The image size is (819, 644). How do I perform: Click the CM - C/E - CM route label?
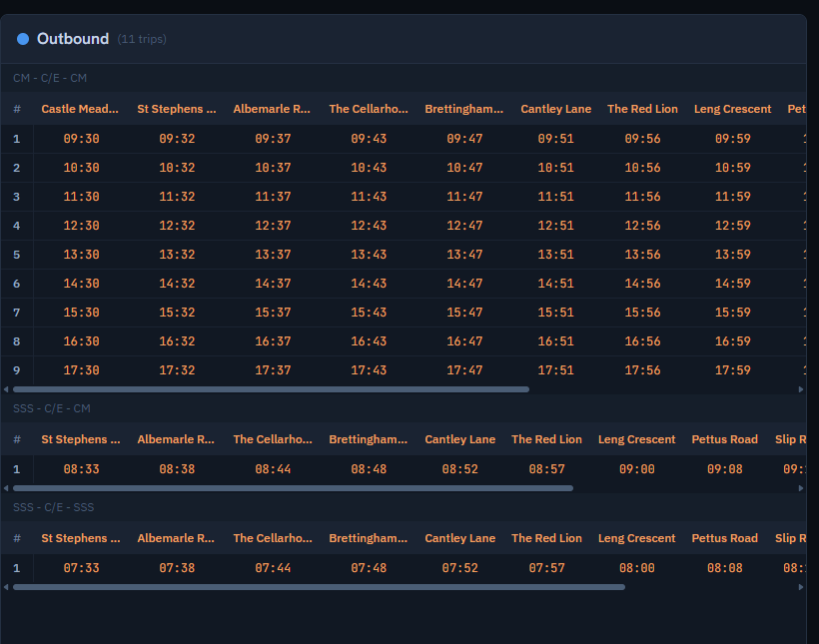tap(50, 78)
